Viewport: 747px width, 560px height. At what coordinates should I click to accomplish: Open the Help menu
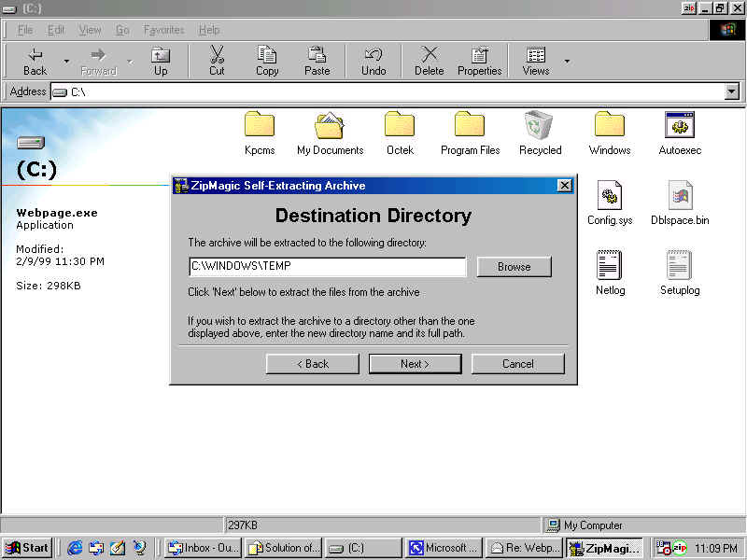pos(209,30)
